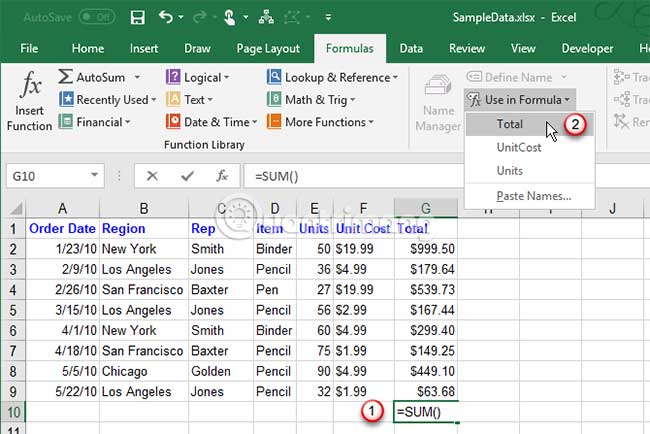
Task: Click cell containing $539.73
Action: point(426,289)
